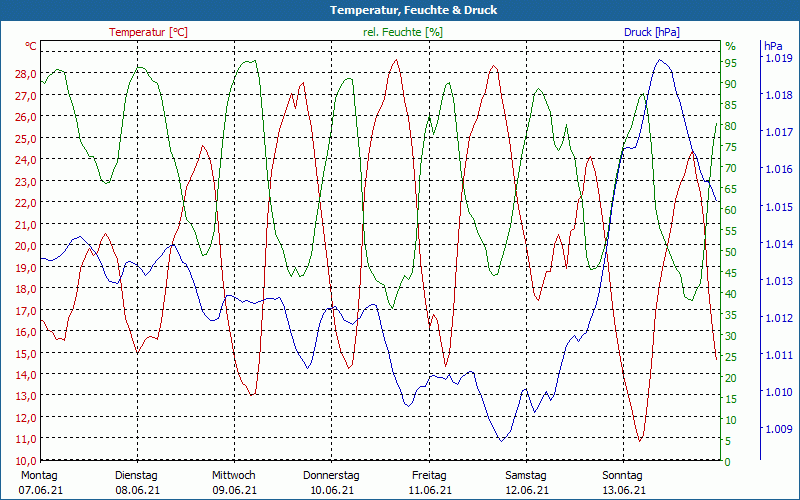Select the blue Druck [hPa] legend label
This screenshot has height=500, width=800.
click(x=651, y=32)
